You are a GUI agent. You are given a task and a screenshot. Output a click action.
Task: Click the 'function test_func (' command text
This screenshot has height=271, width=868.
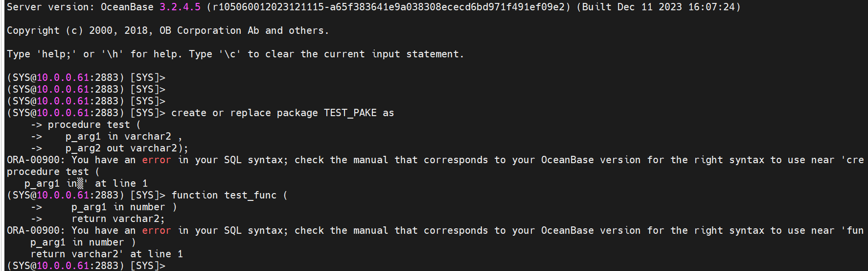[x=230, y=195]
